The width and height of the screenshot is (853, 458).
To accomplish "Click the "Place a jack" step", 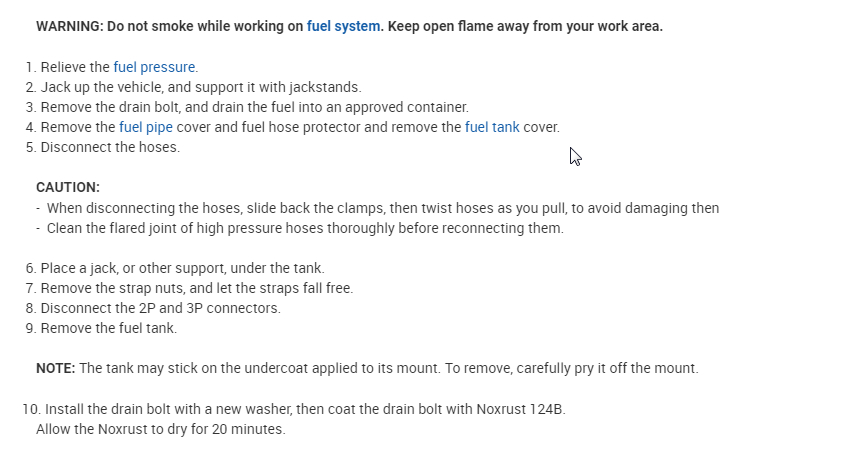I will coord(182,268).
